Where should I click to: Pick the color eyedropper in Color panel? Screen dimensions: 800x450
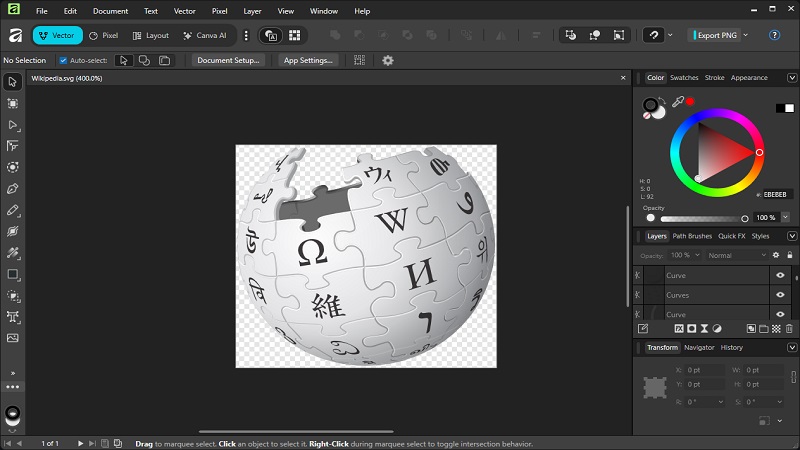677,102
